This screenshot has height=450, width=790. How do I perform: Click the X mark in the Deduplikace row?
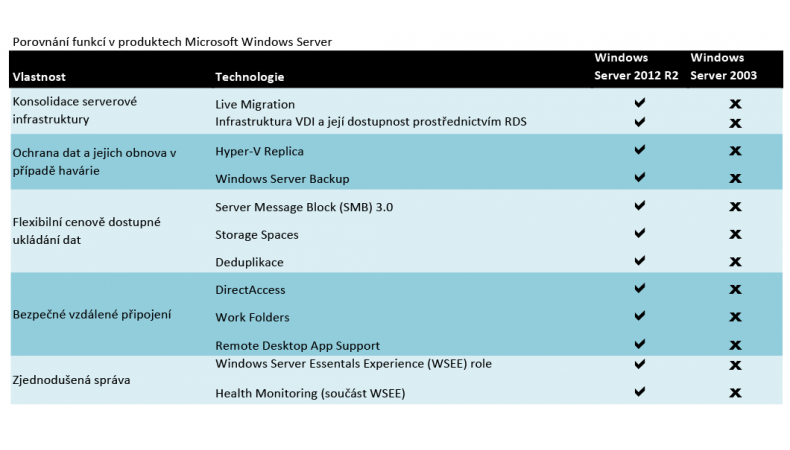(735, 262)
